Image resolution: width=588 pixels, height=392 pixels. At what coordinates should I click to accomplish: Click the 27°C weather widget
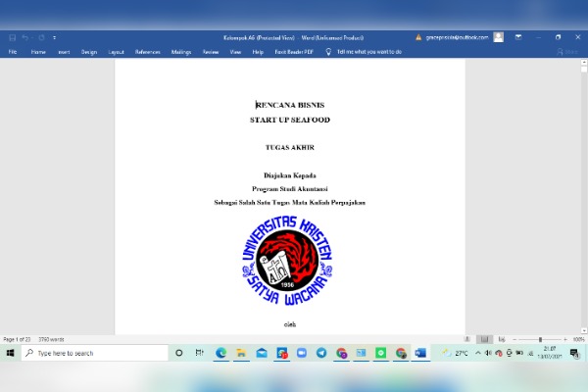click(456, 353)
